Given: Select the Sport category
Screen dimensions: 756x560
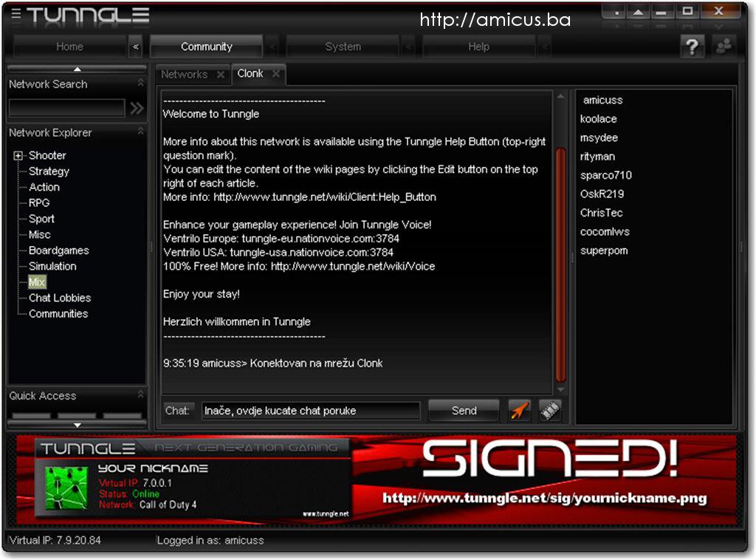Looking at the screenshot, I should point(41,219).
